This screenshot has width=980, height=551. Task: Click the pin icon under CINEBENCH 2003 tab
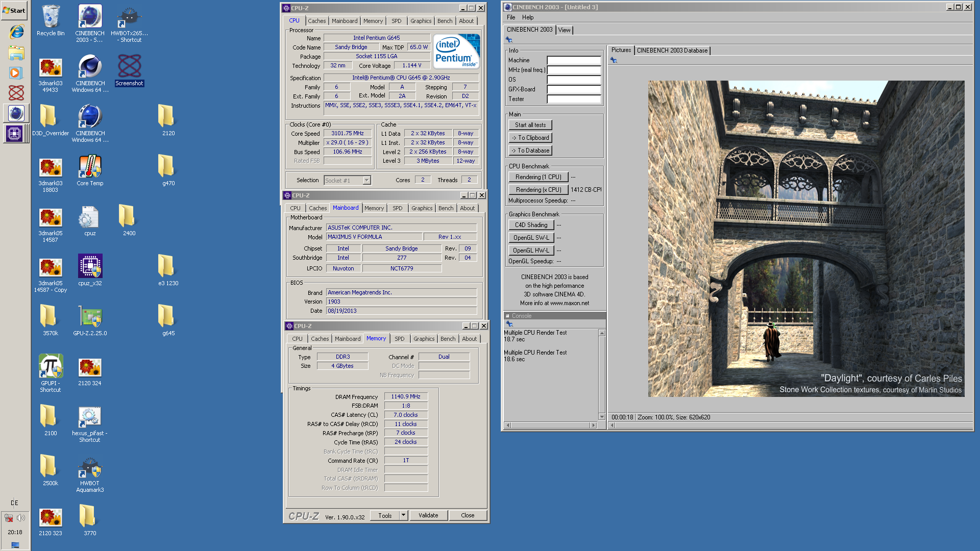[509, 40]
